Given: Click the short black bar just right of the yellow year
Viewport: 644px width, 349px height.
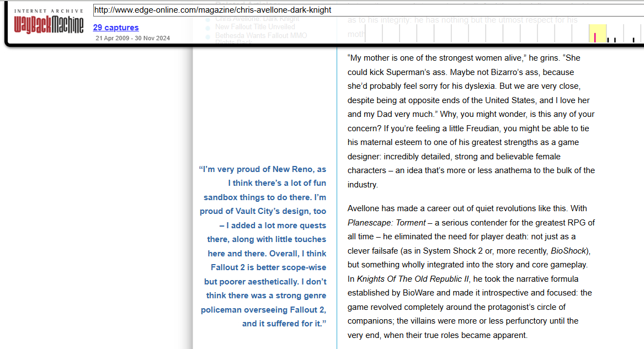Looking at the screenshot, I should 608,39.
